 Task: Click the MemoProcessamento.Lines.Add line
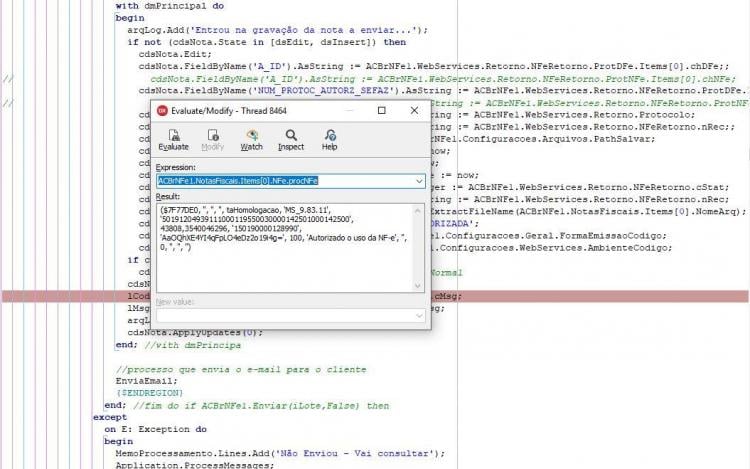[280, 453]
